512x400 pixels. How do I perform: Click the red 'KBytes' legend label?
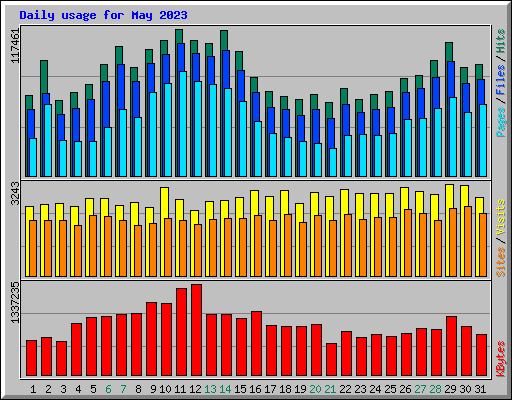[x=501, y=359]
